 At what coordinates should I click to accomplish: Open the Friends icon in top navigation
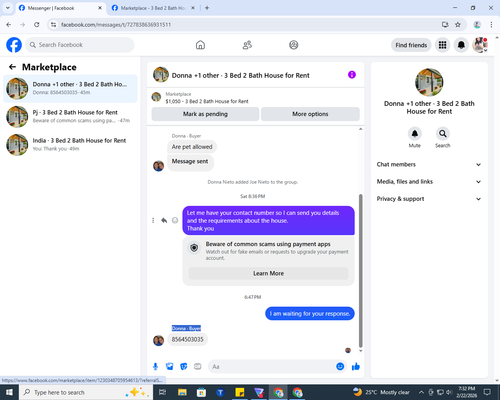coord(247,45)
